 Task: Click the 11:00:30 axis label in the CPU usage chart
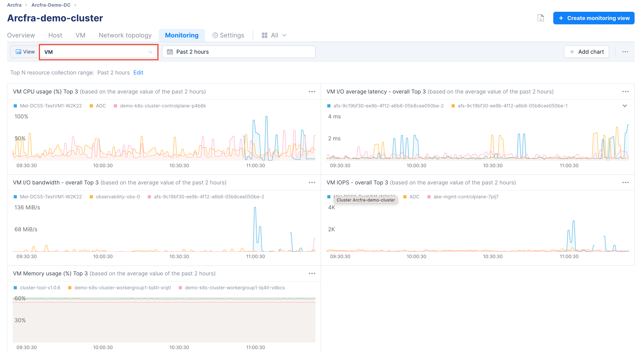pyautogui.click(x=255, y=165)
